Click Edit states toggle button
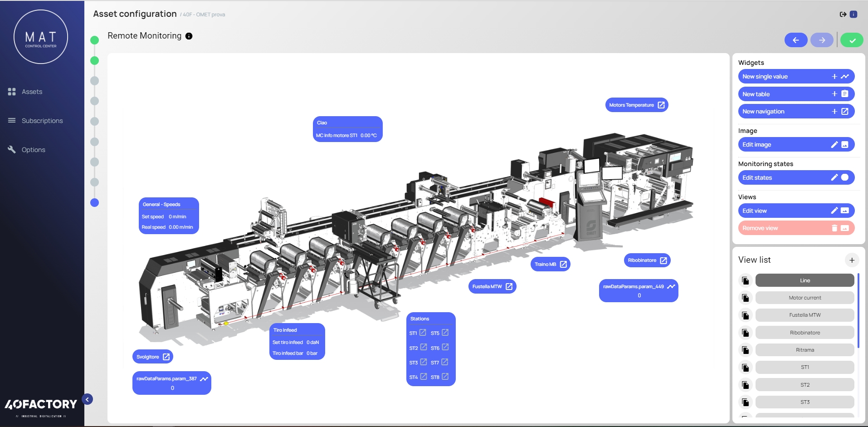This screenshot has height=427, width=868. click(796, 177)
